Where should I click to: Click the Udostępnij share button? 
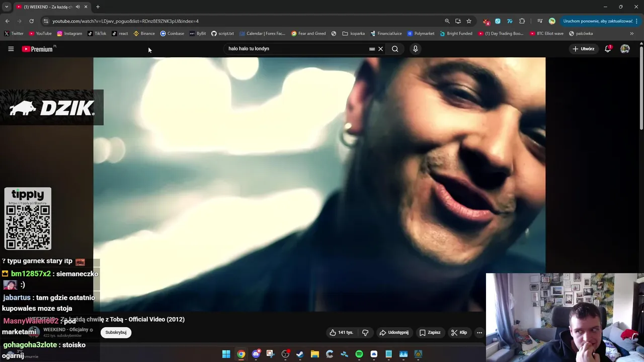coord(394,332)
